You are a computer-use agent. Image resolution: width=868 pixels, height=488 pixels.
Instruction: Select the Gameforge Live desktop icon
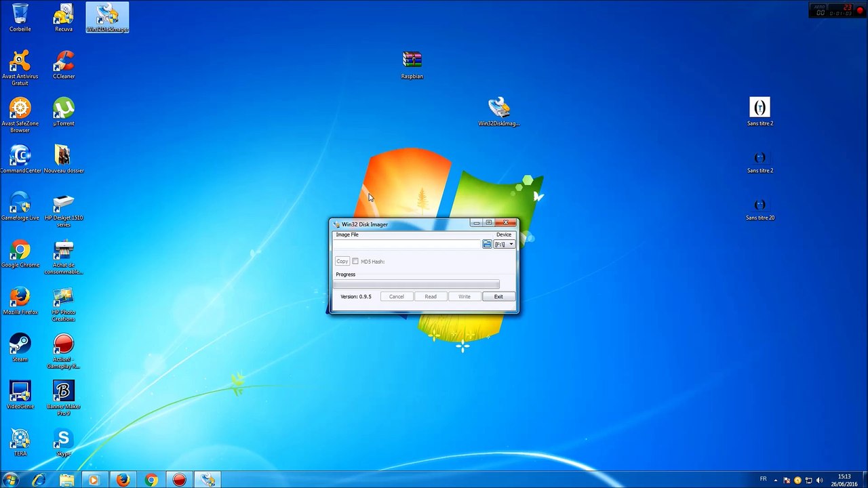[20, 207]
